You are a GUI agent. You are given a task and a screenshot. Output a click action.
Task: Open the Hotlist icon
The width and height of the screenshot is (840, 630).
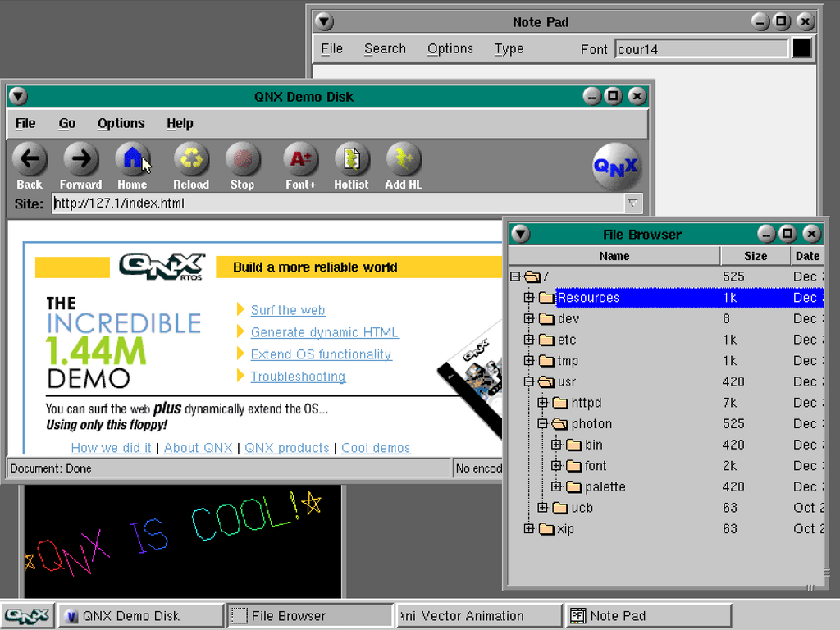coord(351,159)
